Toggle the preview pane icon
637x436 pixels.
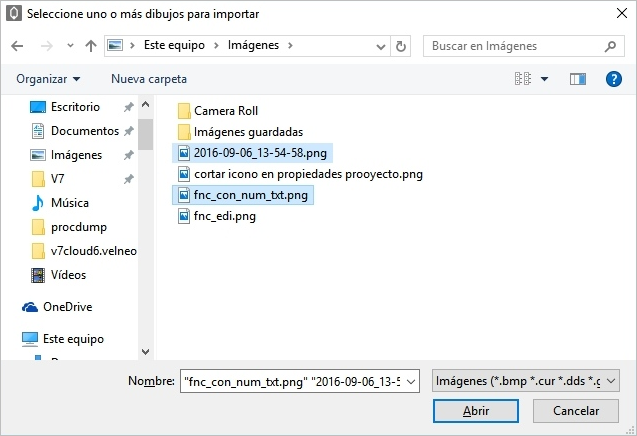(577, 79)
